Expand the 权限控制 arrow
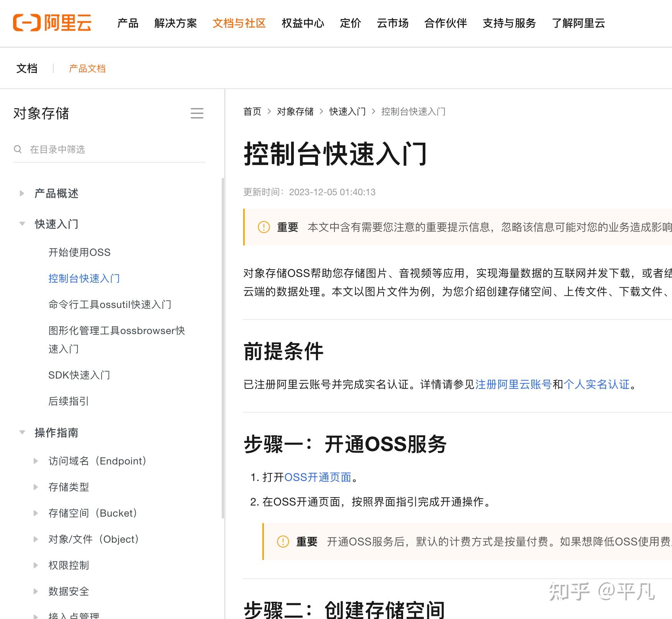 (36, 565)
